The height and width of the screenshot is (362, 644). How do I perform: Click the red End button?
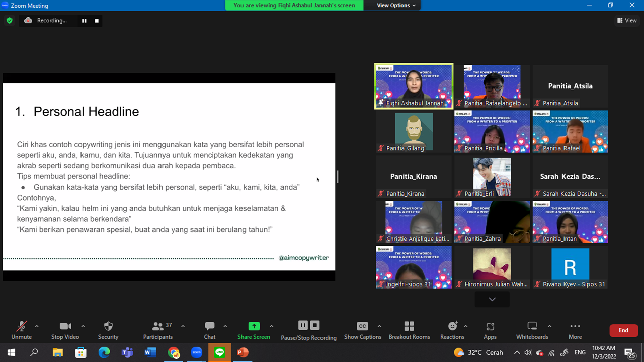coord(623,330)
